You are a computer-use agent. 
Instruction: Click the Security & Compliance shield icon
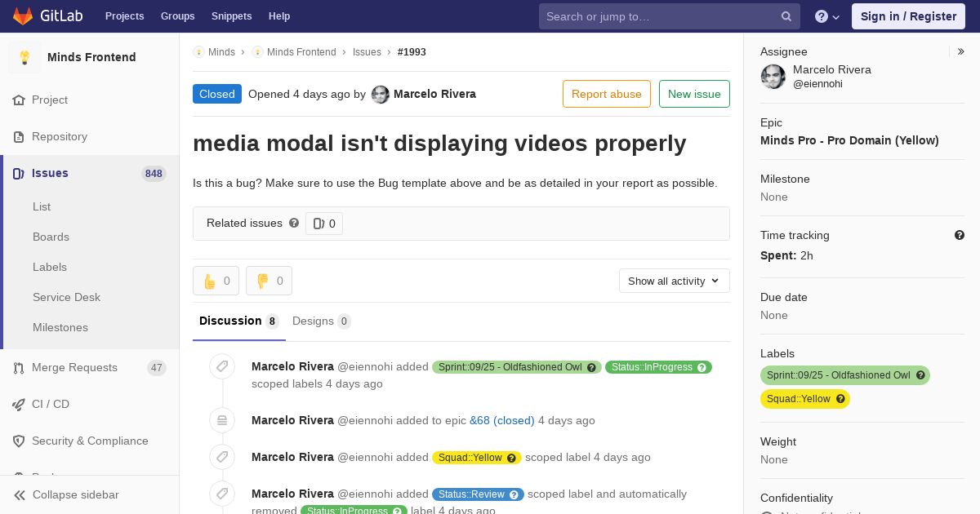[x=19, y=441]
